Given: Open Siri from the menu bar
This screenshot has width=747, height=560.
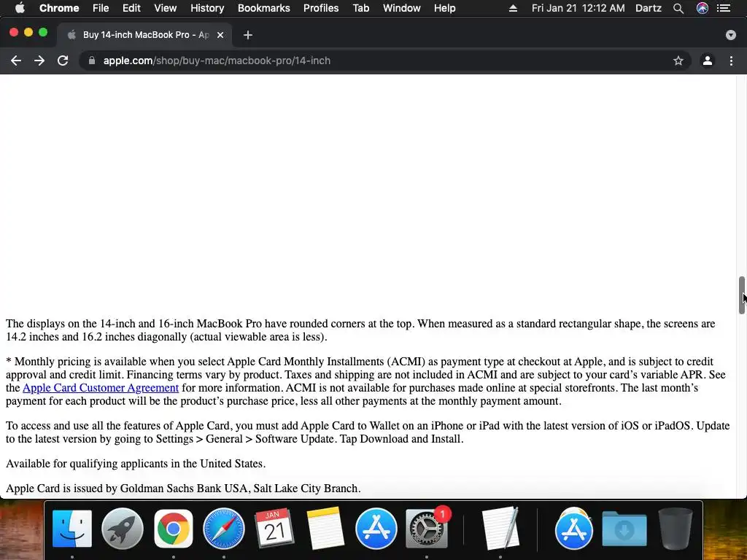Looking at the screenshot, I should click(x=703, y=8).
